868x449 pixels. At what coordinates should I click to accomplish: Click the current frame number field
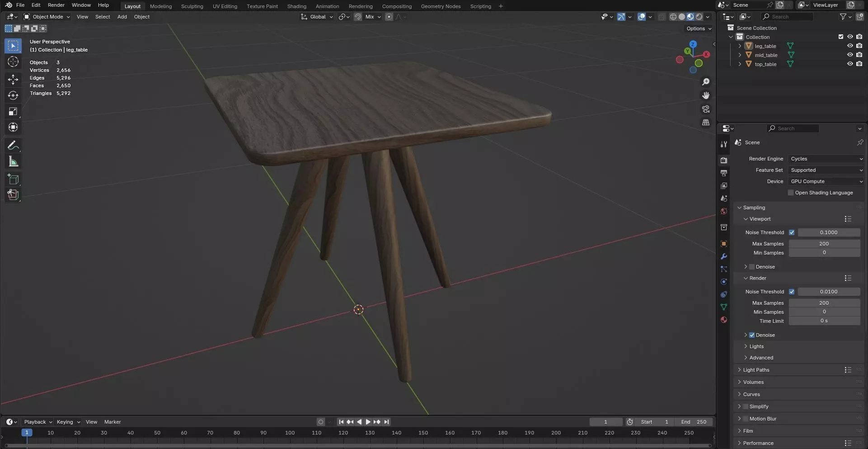tap(605, 422)
